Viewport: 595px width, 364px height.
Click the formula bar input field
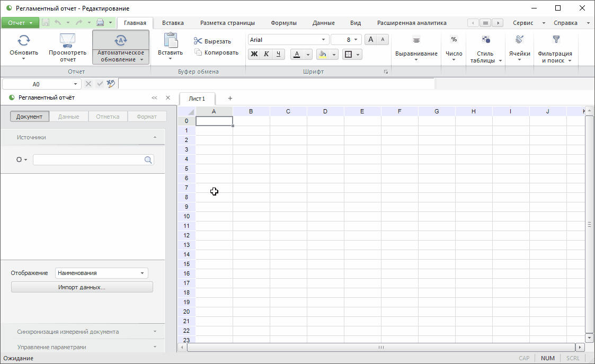pos(276,84)
